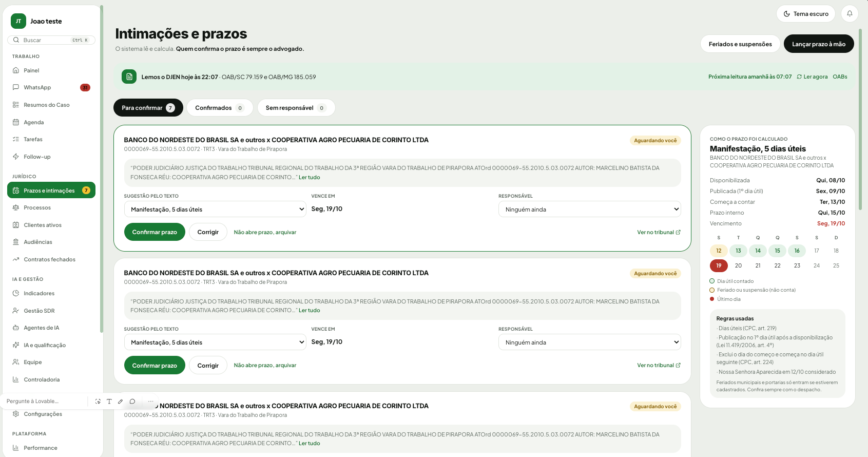The width and height of the screenshot is (868, 457).
Task: Open the Sem responsável tab
Action: click(296, 108)
